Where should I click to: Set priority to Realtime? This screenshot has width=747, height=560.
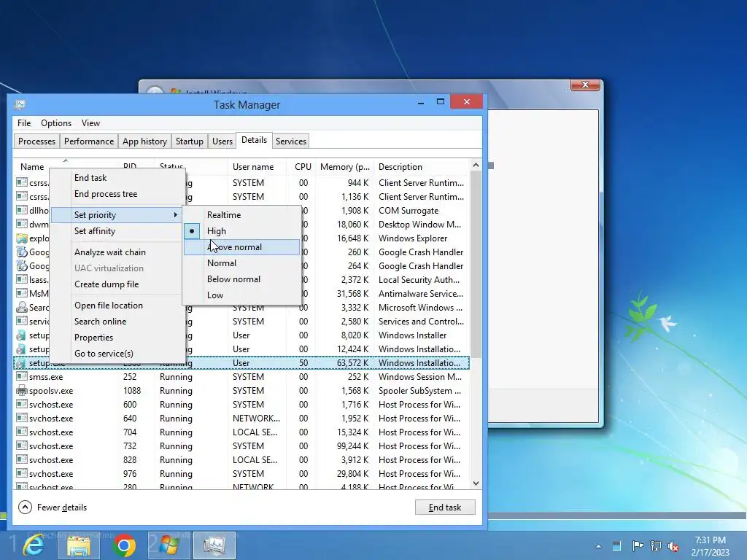(x=242, y=215)
